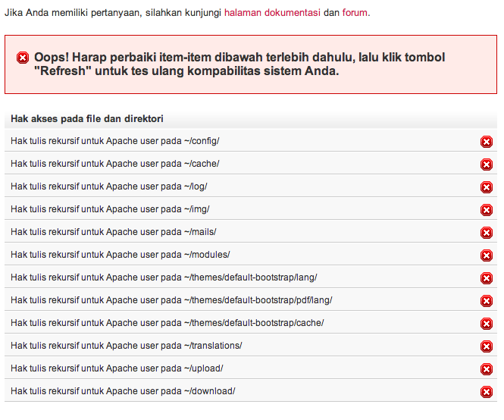Viewport: 504px width, 420px height.
Task: Select text row ending in ~/upload/
Action: pos(117,368)
